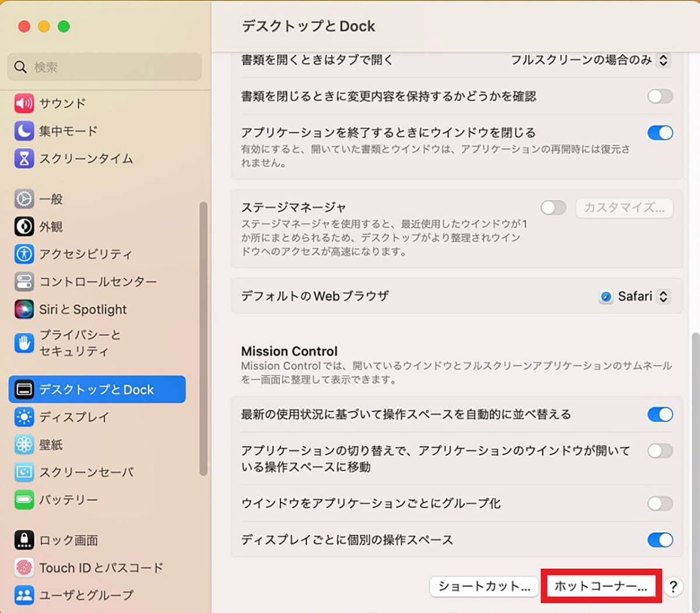Click the 一般 gear icon
700x613 pixels.
tap(24, 199)
